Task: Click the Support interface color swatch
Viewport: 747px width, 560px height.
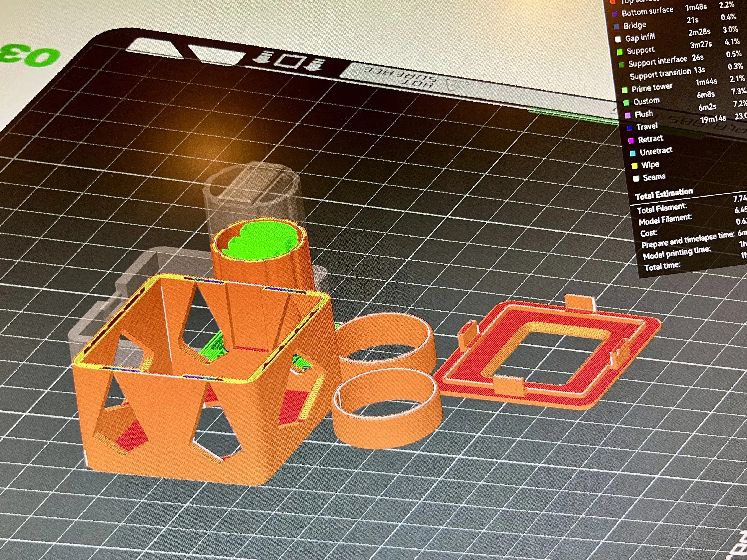Action: (x=621, y=65)
